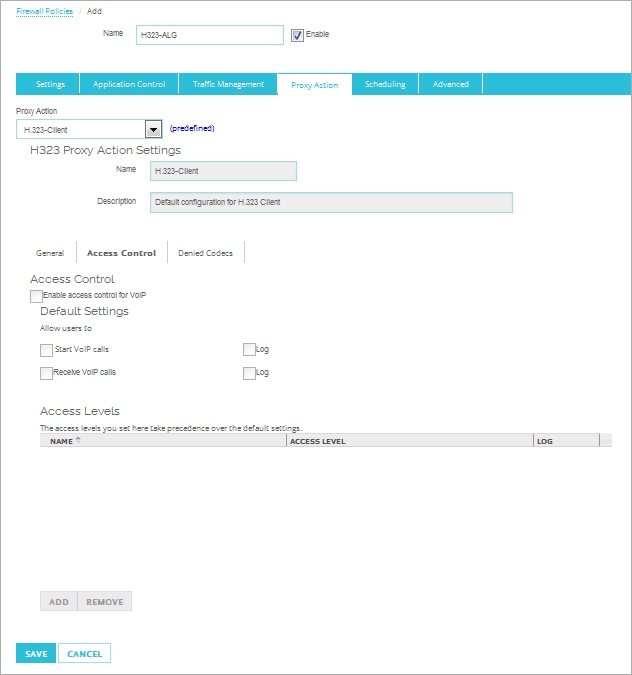Toggle the Enable policy checkbox
Image resolution: width=632 pixels, height=675 pixels.
click(297, 35)
